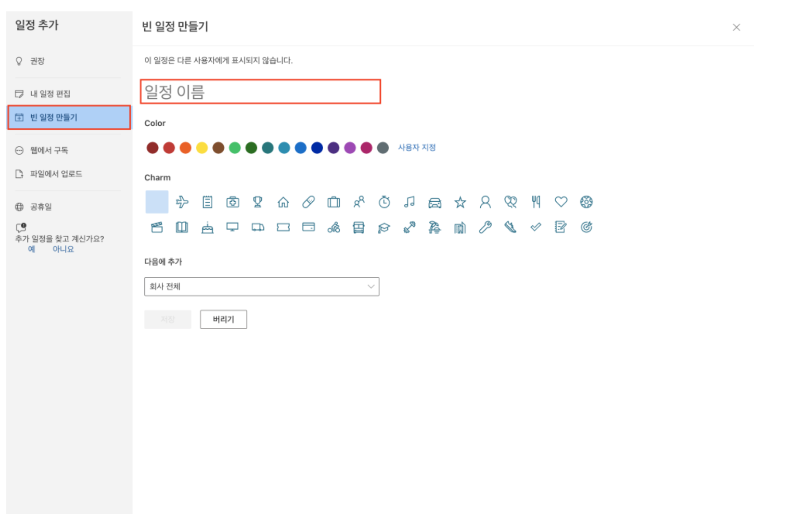
Task: Click the 버리기 discard button
Action: pos(224,320)
